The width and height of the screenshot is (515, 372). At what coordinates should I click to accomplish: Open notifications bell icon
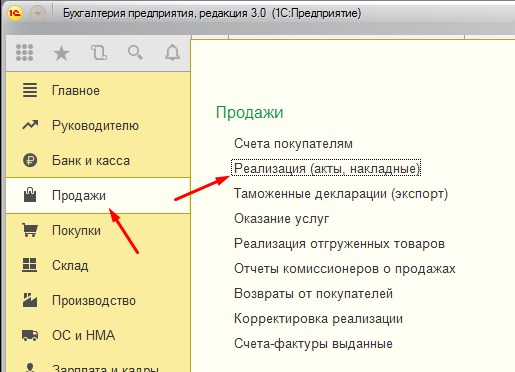[172, 52]
